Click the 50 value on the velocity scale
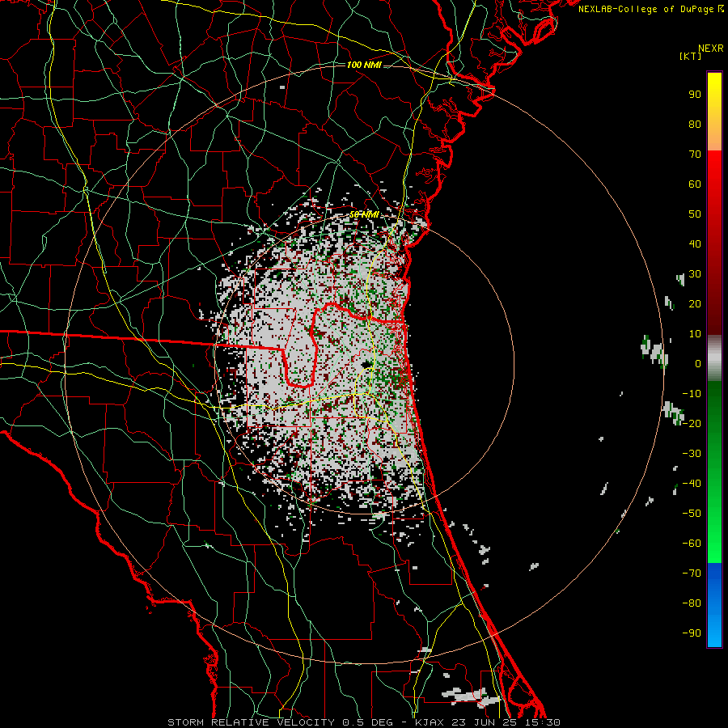Viewport: 728px width, 728px height. click(695, 214)
